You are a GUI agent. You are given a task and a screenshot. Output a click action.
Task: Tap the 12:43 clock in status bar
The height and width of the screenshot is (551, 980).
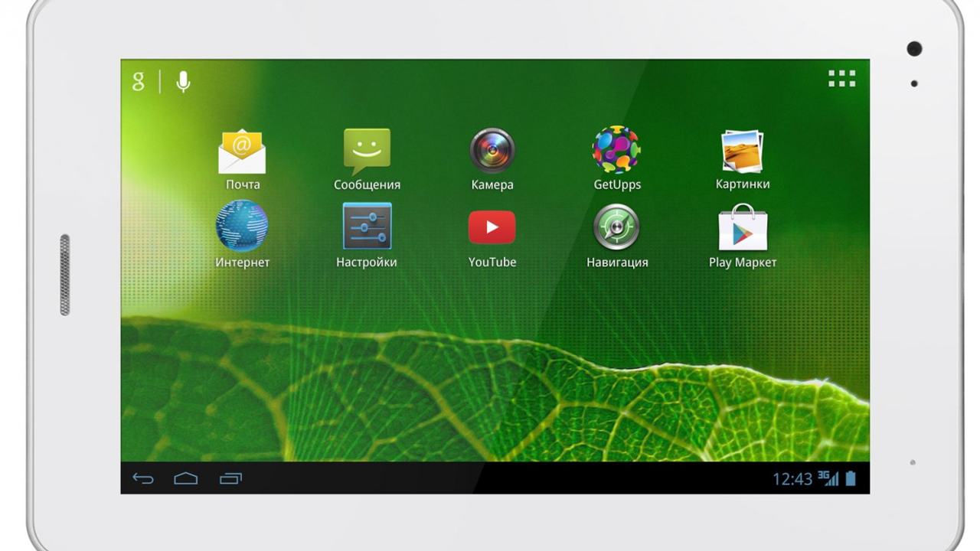(792, 479)
